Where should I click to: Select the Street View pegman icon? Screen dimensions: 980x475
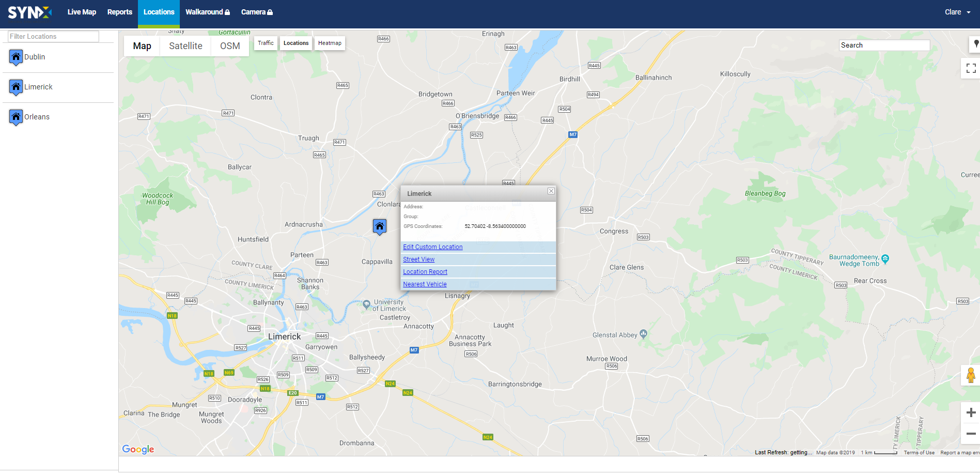(971, 375)
